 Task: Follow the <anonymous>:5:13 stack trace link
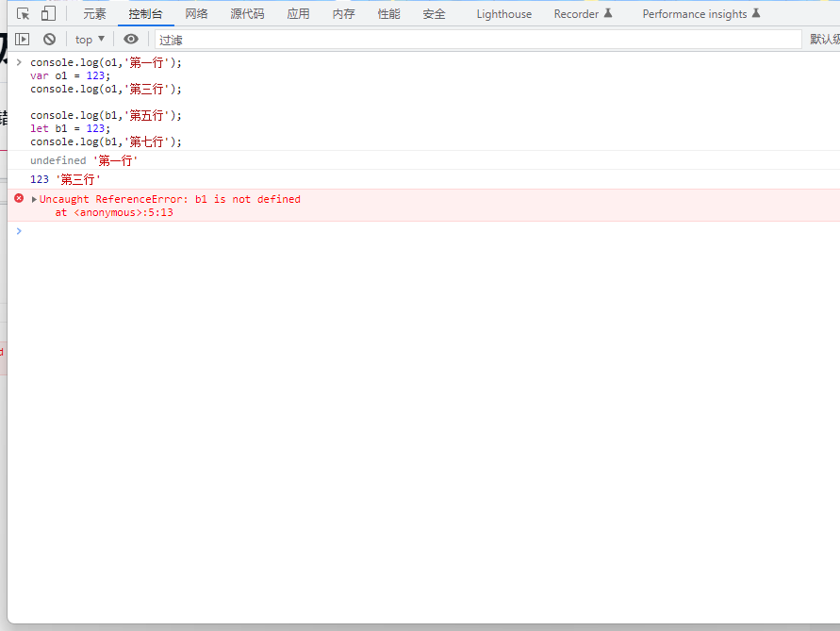(124, 212)
